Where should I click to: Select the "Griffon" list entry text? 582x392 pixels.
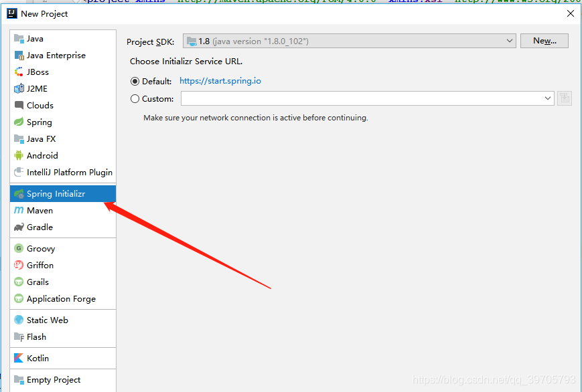(x=40, y=265)
